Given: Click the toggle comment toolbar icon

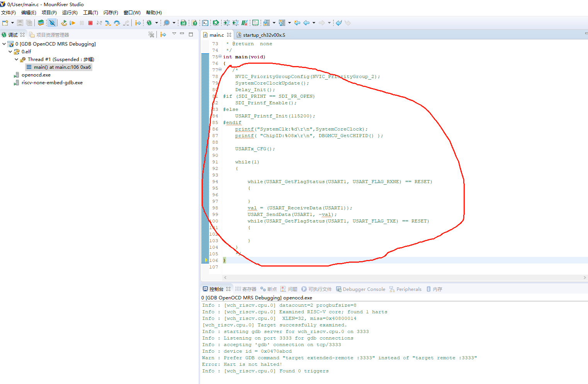Looking at the screenshot, I should point(245,23).
